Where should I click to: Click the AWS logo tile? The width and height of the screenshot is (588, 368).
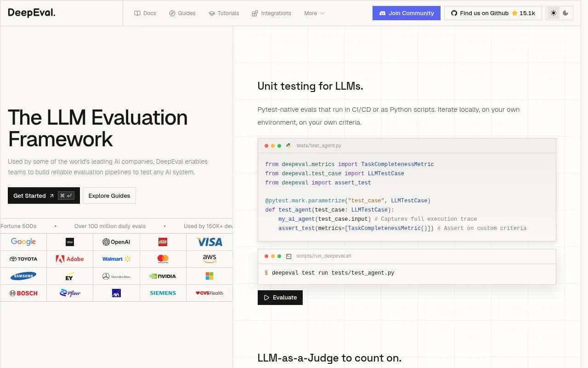tap(209, 259)
